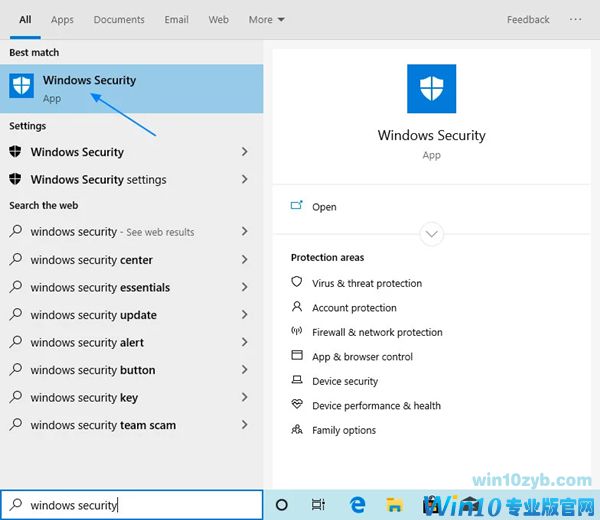Screen dimensions: 600x520
Task: Expand arrow for windows security update
Action: pyautogui.click(x=245, y=315)
